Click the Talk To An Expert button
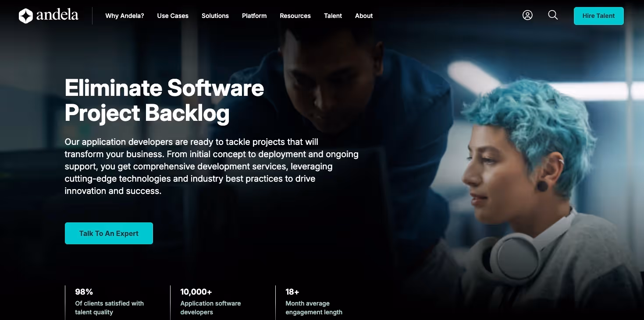644x320 pixels. (109, 233)
